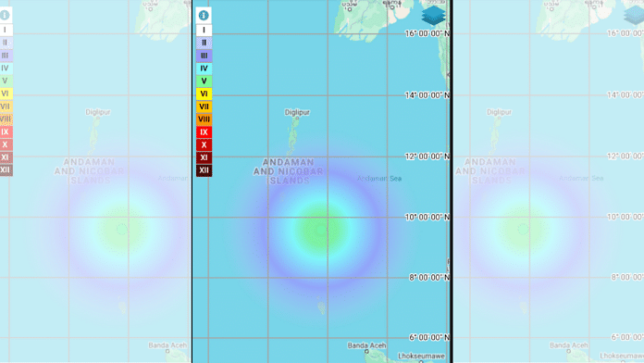Screen dimensions: 644x363
Task: Click Andaman Sea label on the center map
Action: pos(379,179)
